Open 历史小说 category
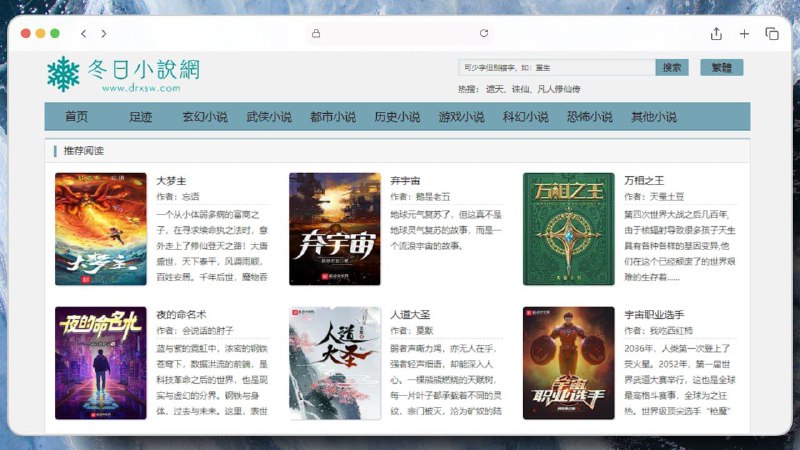This screenshot has height=450, width=800. [397, 117]
